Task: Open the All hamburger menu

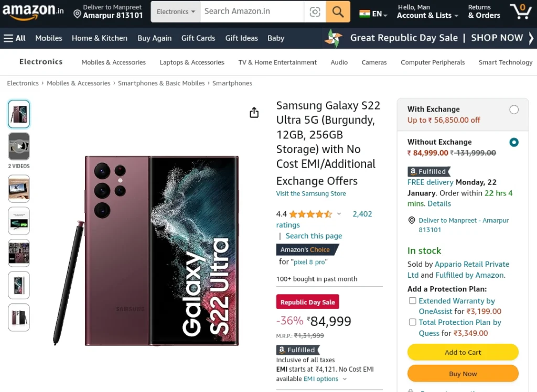Action: coord(15,38)
